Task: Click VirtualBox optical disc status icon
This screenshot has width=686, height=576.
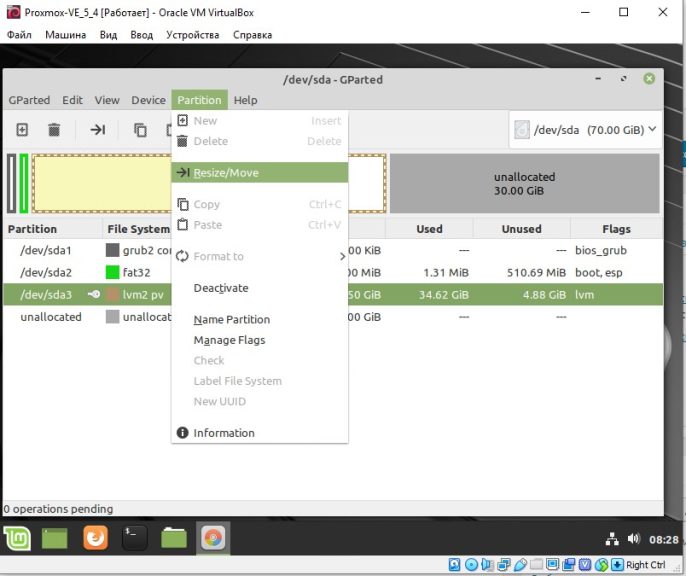Action: (x=471, y=565)
